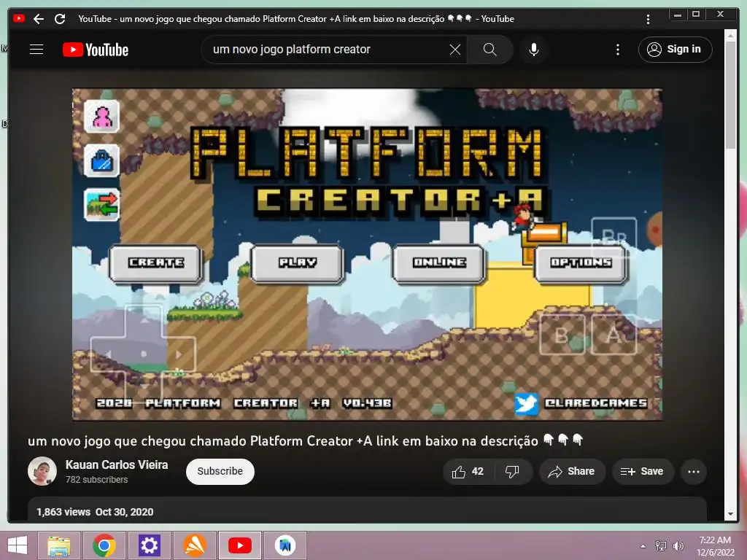Tap the on-screen B button in the game
747x560 pixels.
(x=562, y=335)
